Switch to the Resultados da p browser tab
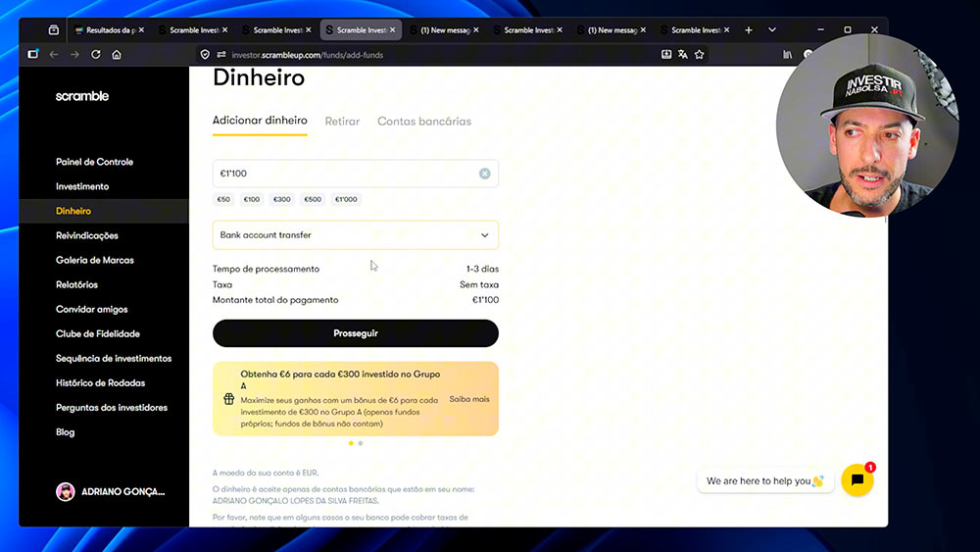 [x=110, y=30]
